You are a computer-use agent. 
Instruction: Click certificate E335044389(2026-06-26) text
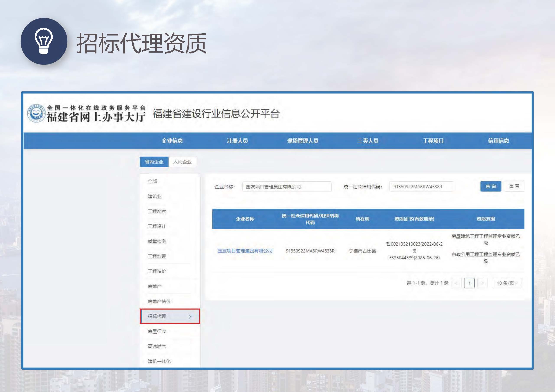tap(414, 258)
